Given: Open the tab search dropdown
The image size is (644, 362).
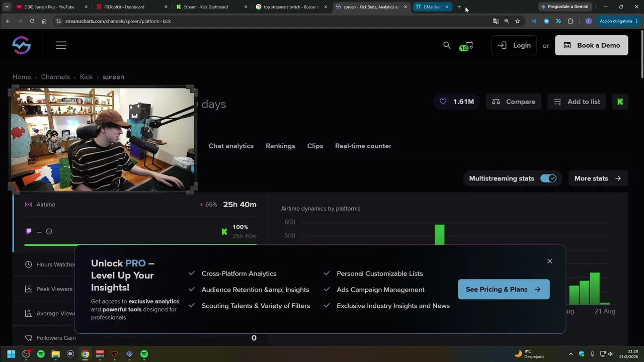Looking at the screenshot, I should (7, 7).
